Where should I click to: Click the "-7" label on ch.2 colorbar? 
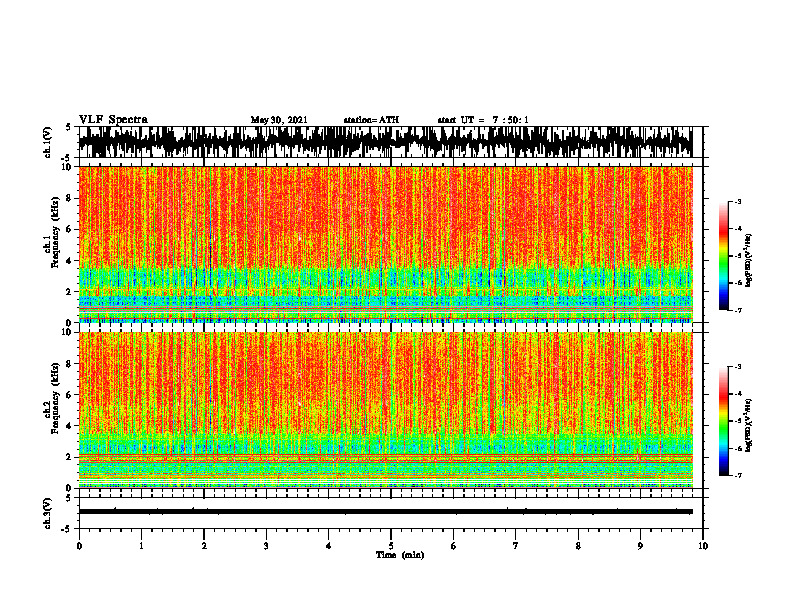coord(737,475)
